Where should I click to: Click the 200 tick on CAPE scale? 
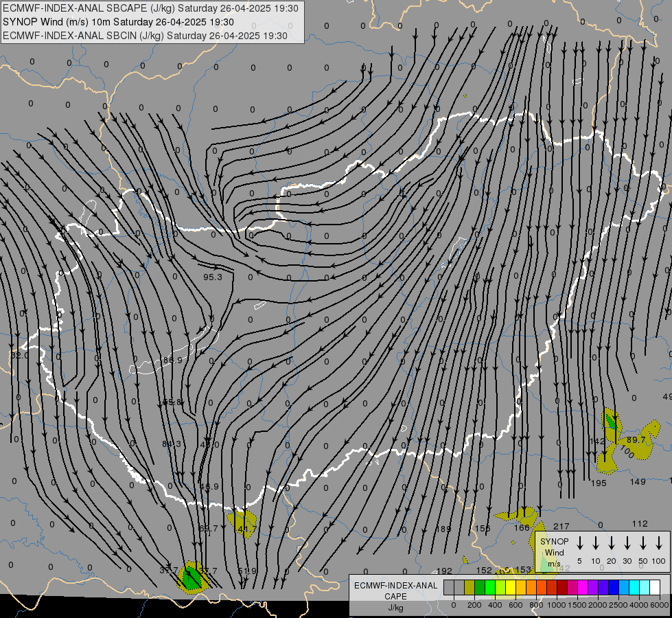474,605
